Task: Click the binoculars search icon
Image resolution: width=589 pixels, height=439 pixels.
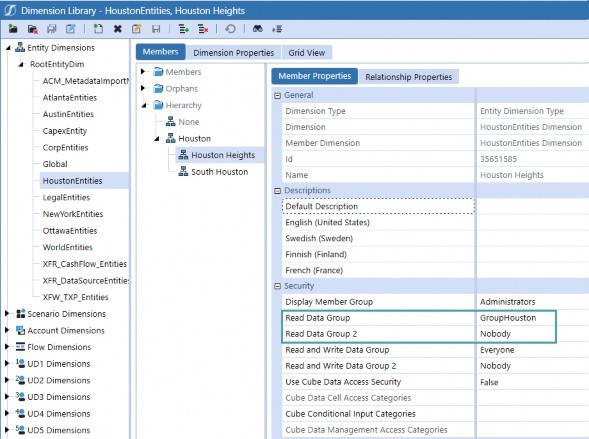Action: 258,29
